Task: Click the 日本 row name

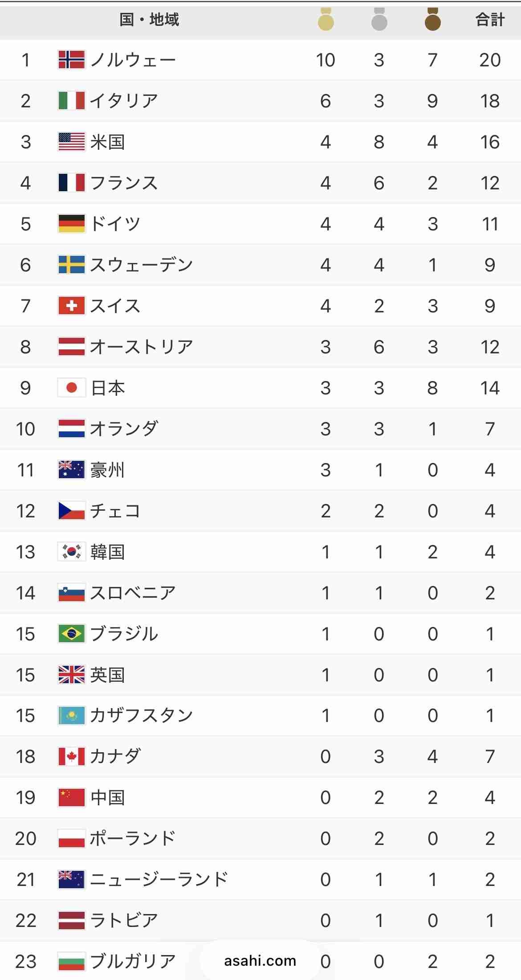Action: pyautogui.click(x=107, y=388)
